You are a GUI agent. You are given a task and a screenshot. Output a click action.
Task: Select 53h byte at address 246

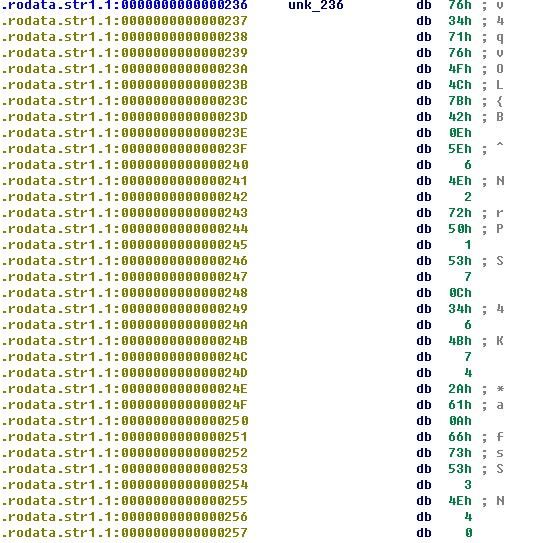coord(460,261)
